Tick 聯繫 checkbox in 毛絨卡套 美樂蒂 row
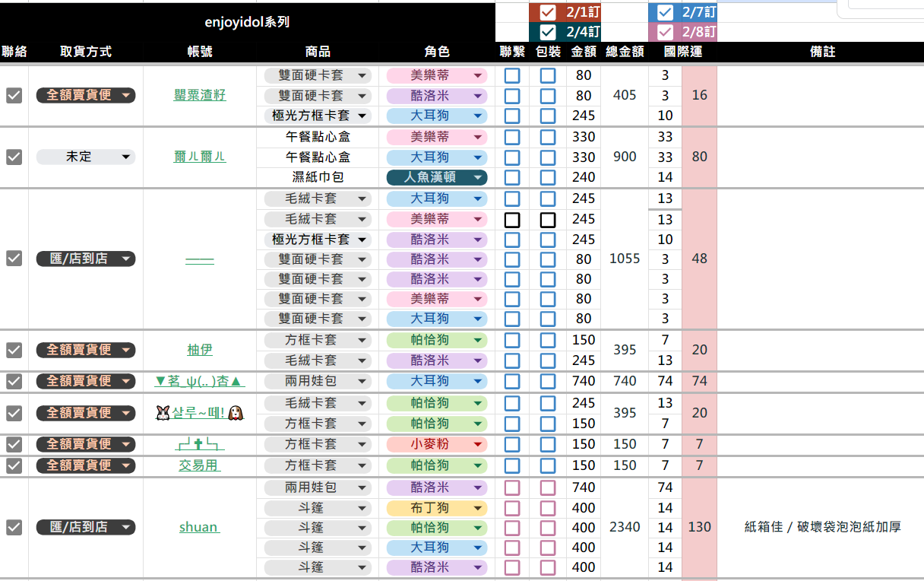Image resolution: width=924 pixels, height=581 pixels. [x=512, y=219]
